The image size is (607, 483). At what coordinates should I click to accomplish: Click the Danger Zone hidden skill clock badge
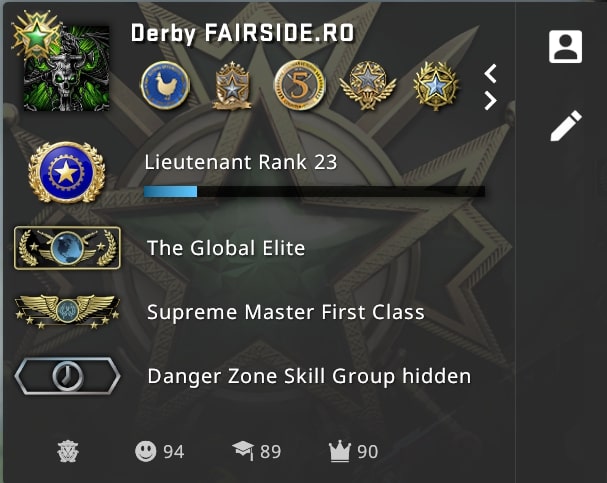pyautogui.click(x=67, y=376)
